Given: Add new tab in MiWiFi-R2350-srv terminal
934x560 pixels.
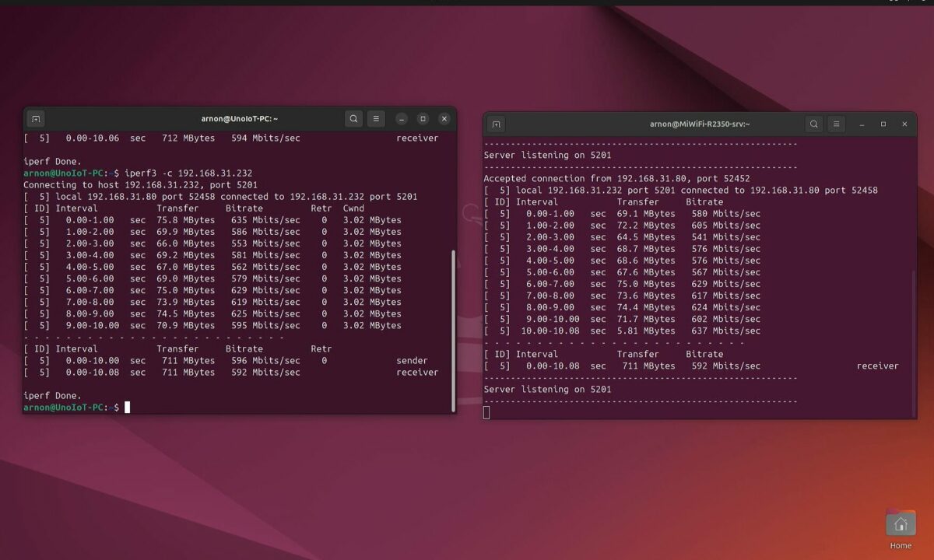Looking at the screenshot, I should (x=496, y=124).
